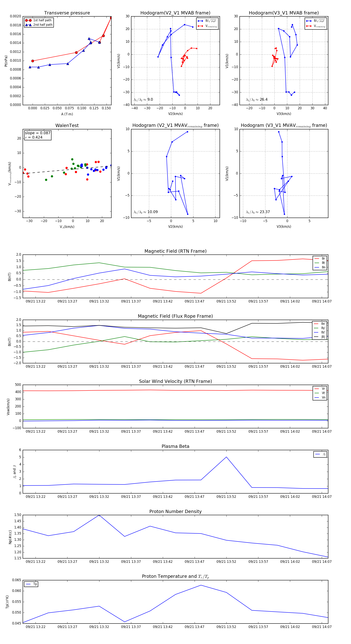Click the 'A (T·m)' axis label
Viewport: 351px width, 644px height.
tap(67, 114)
